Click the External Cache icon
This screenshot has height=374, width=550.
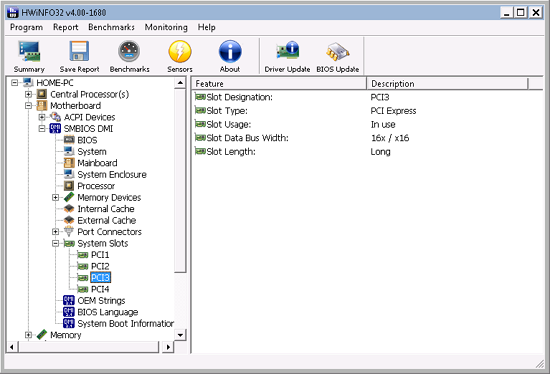[x=69, y=220]
